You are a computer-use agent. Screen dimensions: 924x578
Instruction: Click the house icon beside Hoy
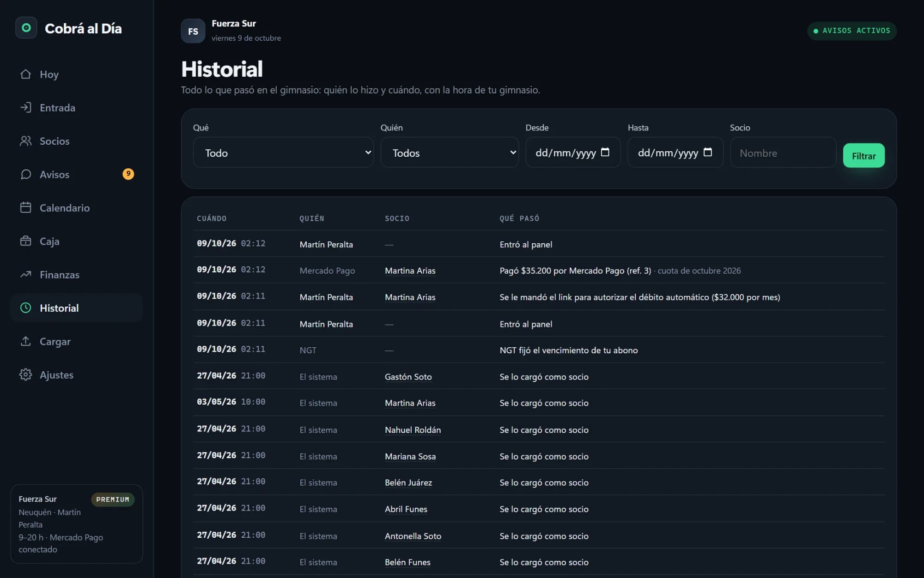pyautogui.click(x=26, y=74)
